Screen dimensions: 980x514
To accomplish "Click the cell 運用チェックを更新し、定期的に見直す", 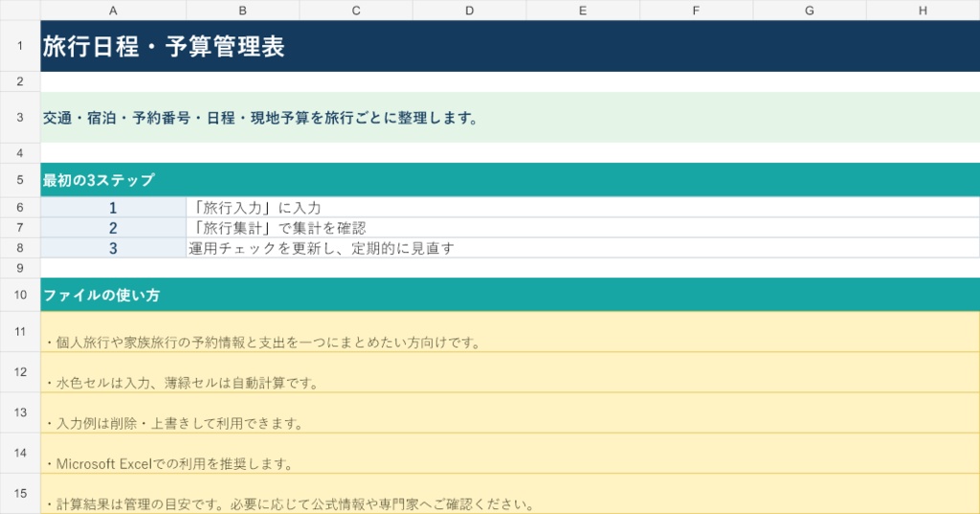I will tap(583, 248).
